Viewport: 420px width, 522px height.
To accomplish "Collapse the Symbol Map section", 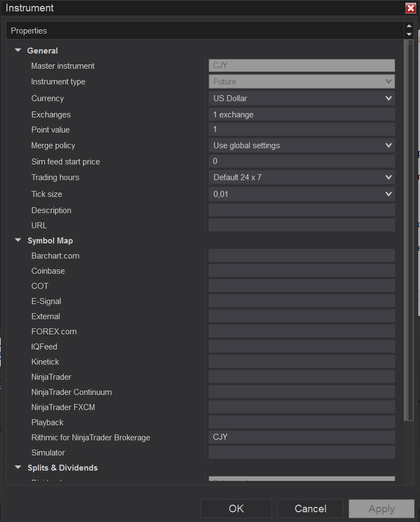I will pyautogui.click(x=18, y=240).
